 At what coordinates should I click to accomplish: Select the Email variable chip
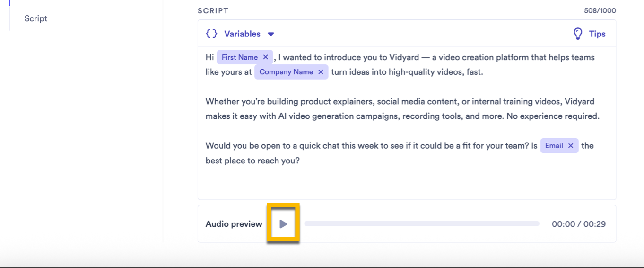554,146
